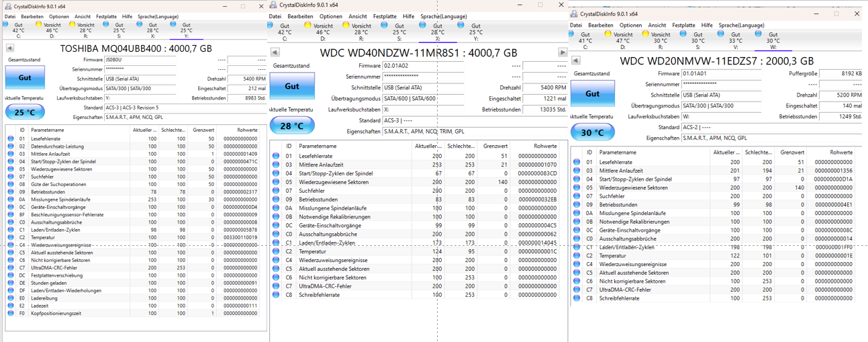Click the 28 °C temperature button in WD40NDZW window
868x342 pixels.
click(x=292, y=126)
